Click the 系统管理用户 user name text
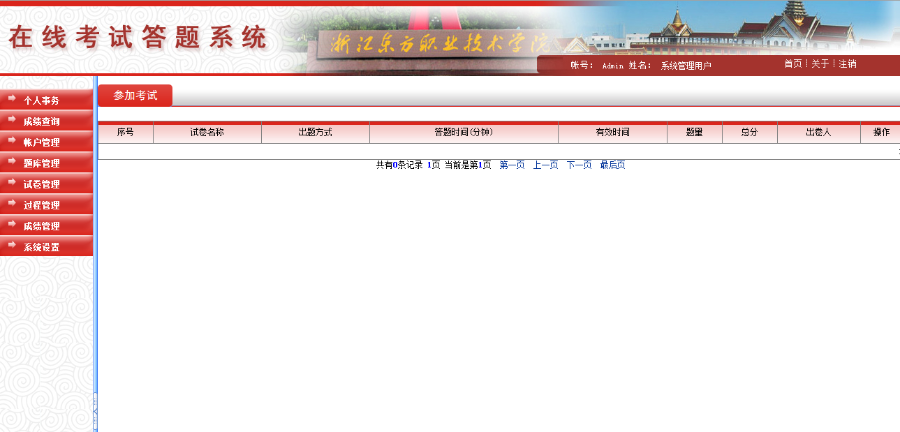Image resolution: width=900 pixels, height=432 pixels. click(x=686, y=66)
